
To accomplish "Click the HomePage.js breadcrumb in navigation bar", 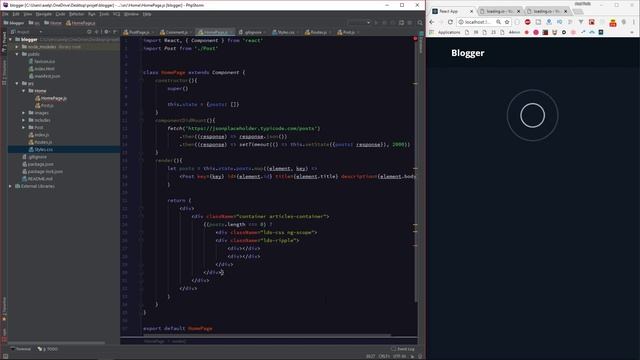I will click(x=81, y=23).
